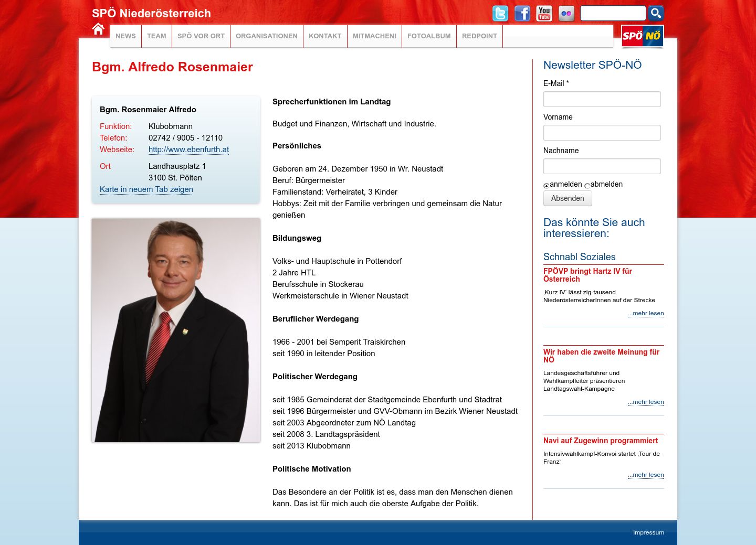Click the address line Landhausplatz 1
The height and width of the screenshot is (545, 756).
tap(177, 166)
